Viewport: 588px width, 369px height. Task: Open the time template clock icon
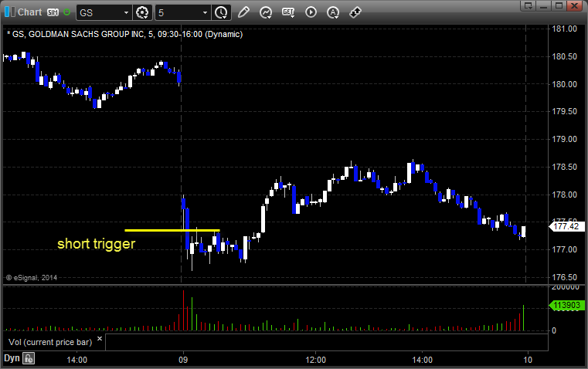click(221, 12)
